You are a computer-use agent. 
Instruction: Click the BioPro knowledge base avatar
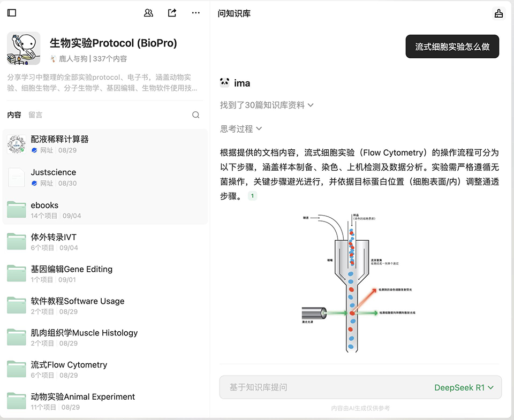coord(24,48)
